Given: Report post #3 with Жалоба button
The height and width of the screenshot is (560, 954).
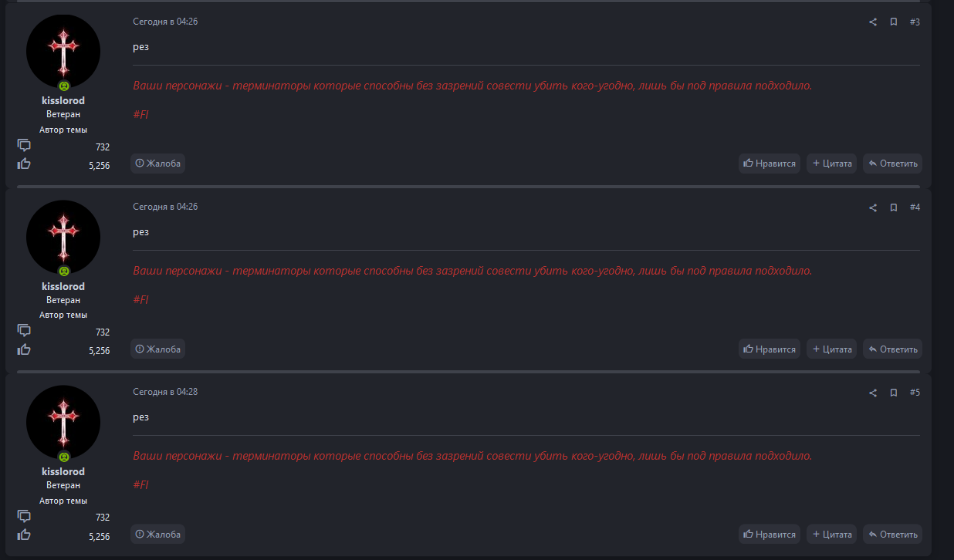Looking at the screenshot, I should [x=158, y=164].
